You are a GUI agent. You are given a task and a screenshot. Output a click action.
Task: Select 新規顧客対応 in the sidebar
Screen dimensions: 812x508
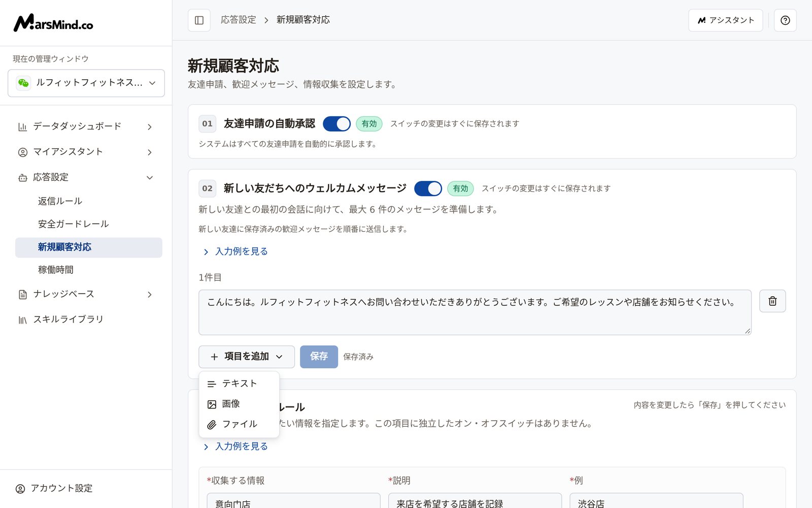tap(89, 247)
